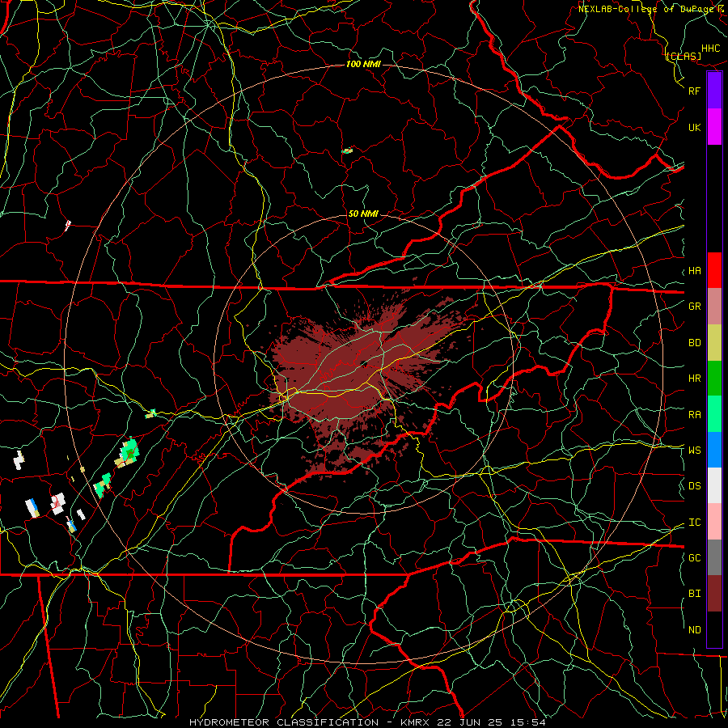Screen dimensions: 728x728
Task: Click the BI legend label
Action: click(x=694, y=594)
